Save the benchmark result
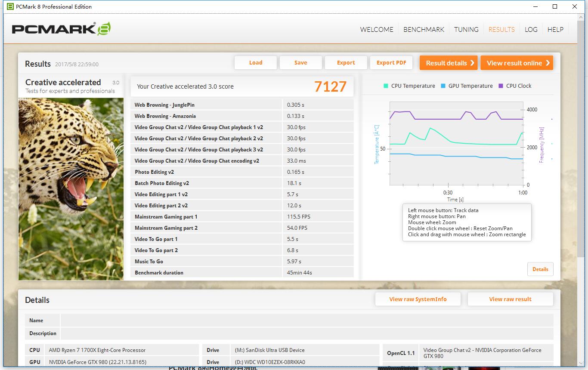 coord(300,63)
